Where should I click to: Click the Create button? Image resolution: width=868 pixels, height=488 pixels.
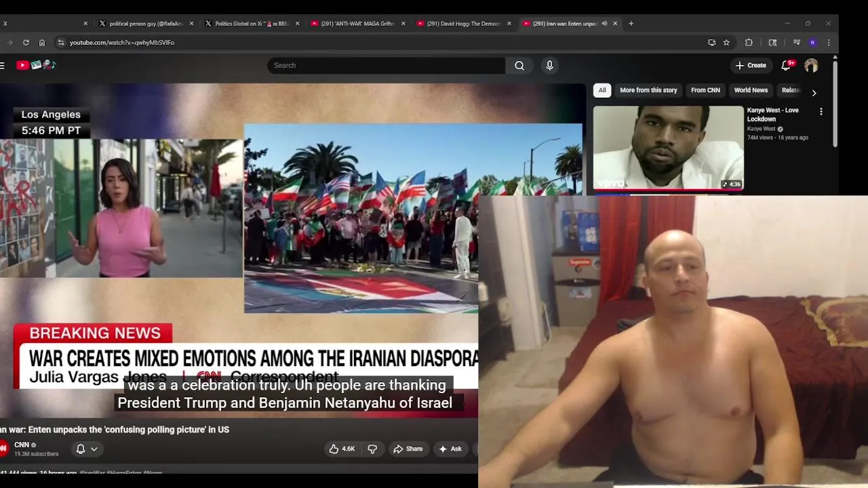tap(751, 65)
